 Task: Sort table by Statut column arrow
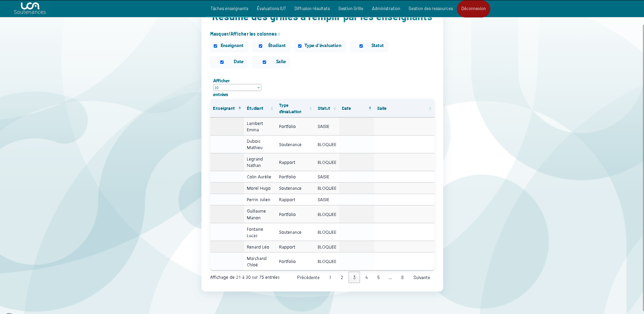[335, 108]
